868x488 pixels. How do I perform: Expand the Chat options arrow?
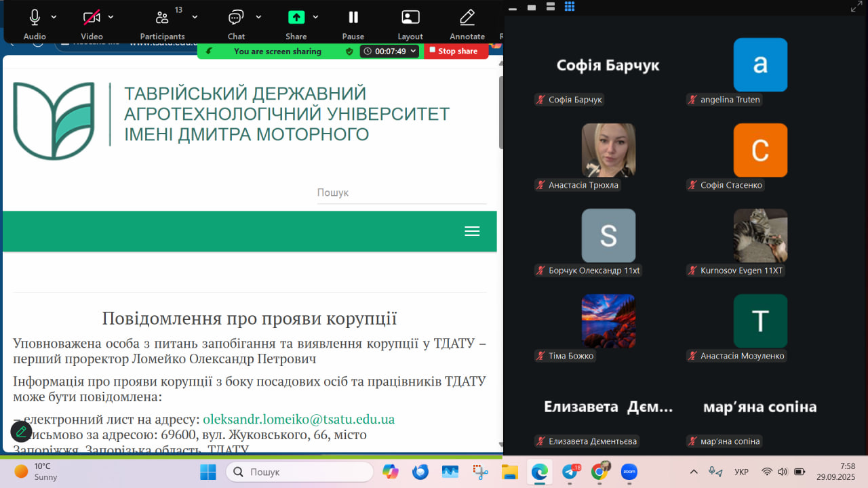pos(258,17)
